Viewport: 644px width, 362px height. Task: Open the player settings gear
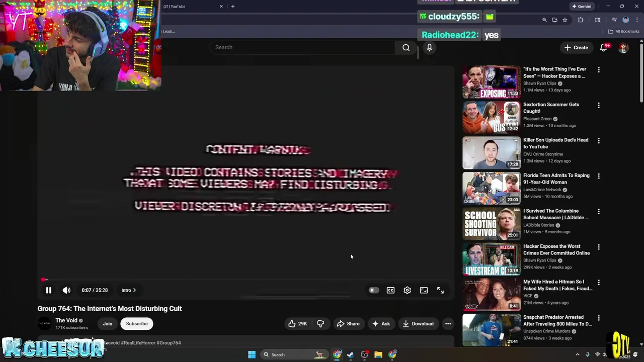pos(407,290)
